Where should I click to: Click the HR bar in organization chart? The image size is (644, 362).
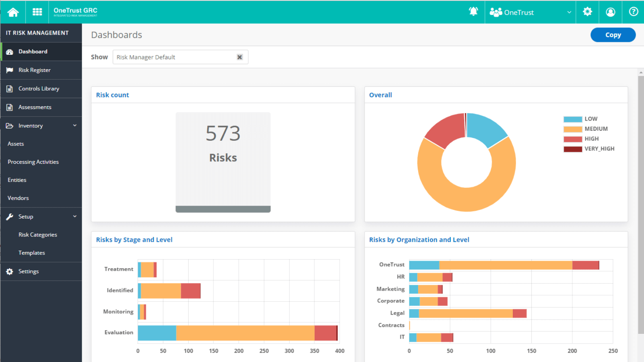click(x=431, y=277)
